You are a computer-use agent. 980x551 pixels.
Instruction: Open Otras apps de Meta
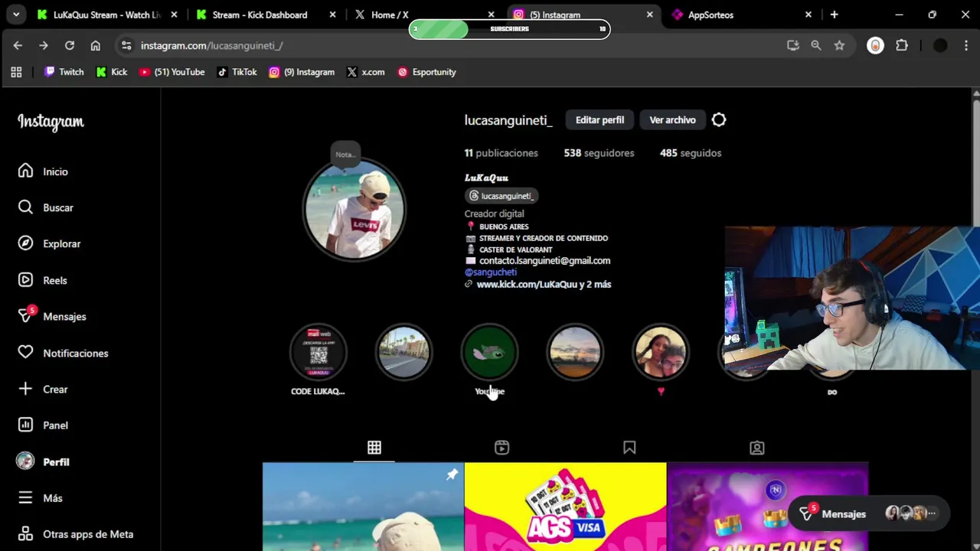click(75, 534)
